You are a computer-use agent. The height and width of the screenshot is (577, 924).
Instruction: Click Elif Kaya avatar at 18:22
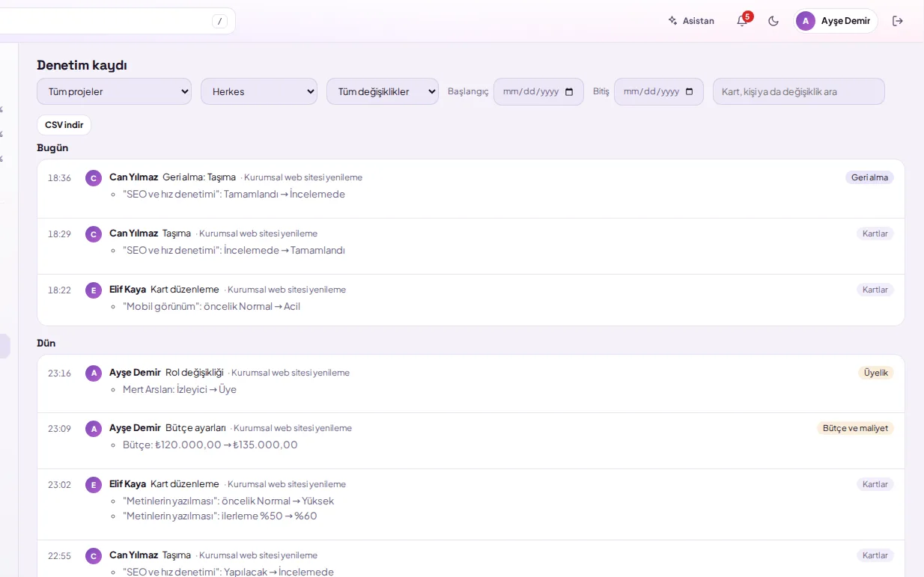94,290
